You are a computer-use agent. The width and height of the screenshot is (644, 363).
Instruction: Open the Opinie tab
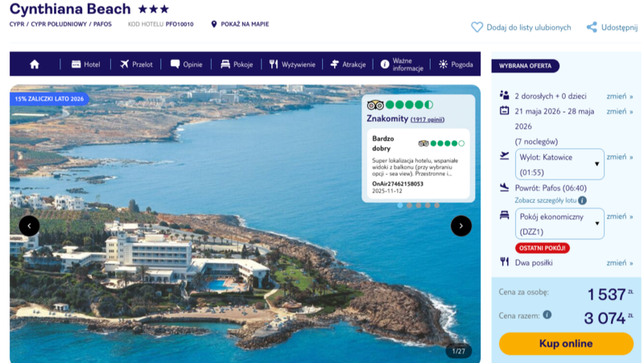click(x=187, y=64)
